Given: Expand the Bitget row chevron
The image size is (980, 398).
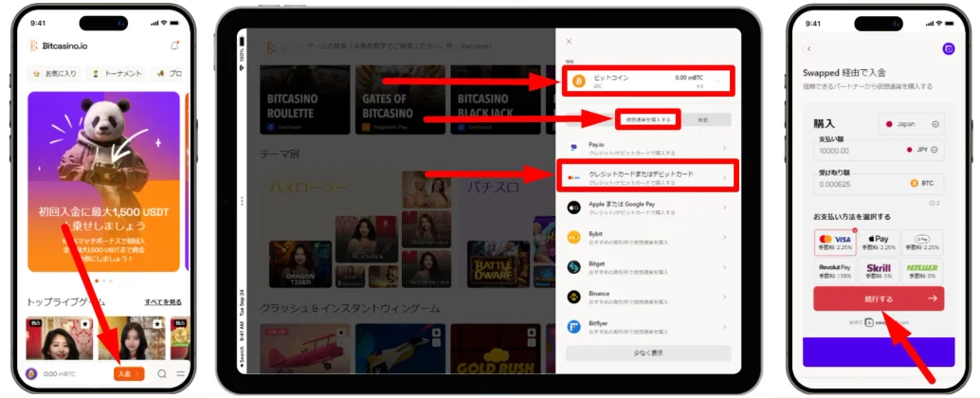Looking at the screenshot, I should (x=724, y=267).
